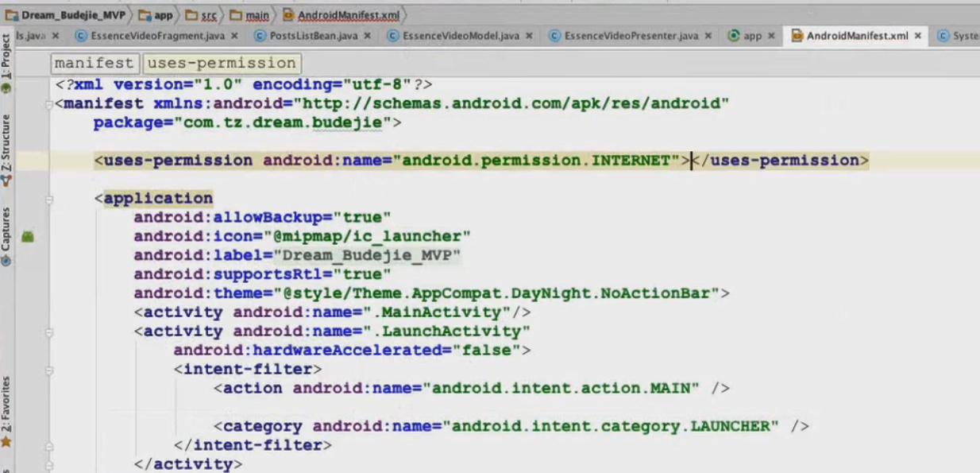Click the closing </uses-permission> tag

coord(780,161)
